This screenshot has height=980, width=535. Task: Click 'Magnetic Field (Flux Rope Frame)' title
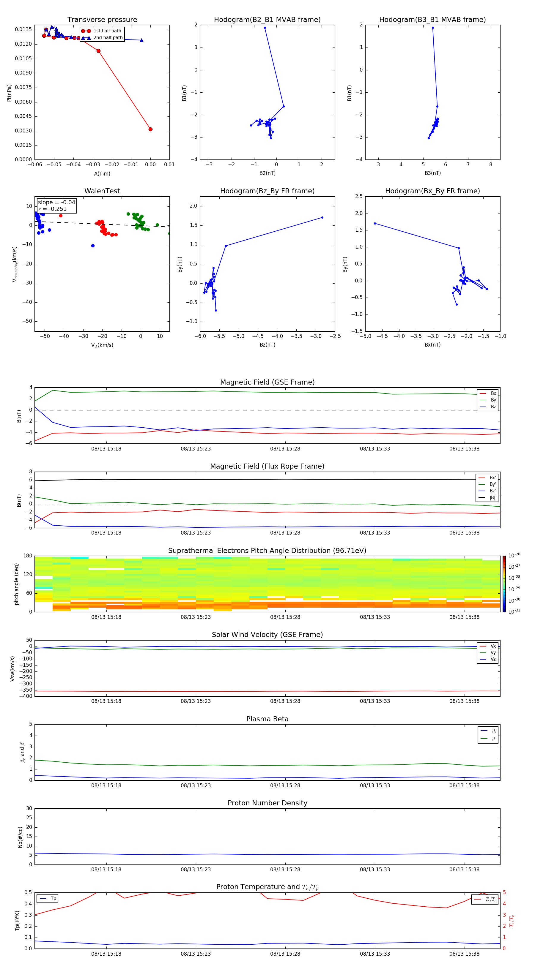click(x=267, y=467)
